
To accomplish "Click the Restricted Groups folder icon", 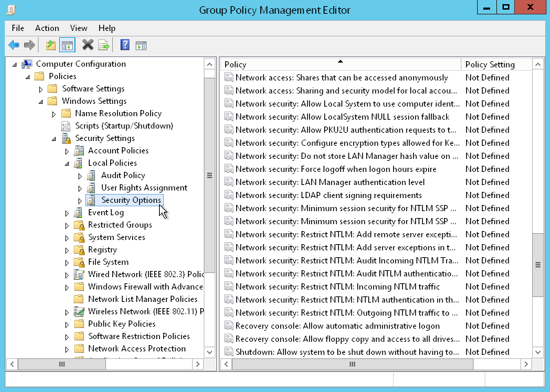I will (x=79, y=226).
